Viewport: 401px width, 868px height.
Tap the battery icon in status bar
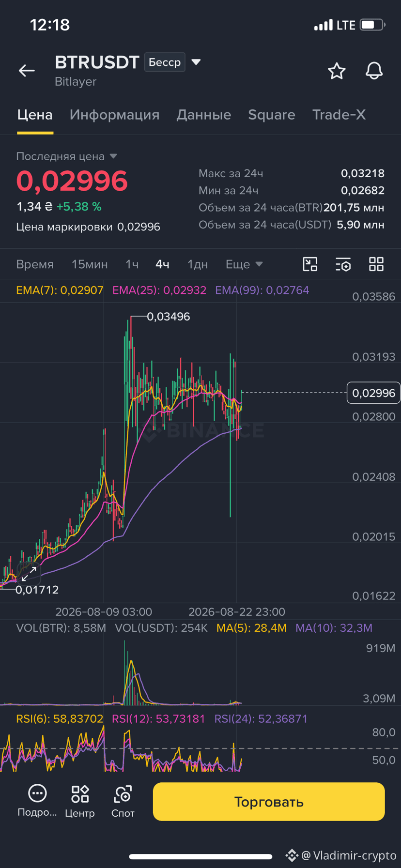pos(372,25)
